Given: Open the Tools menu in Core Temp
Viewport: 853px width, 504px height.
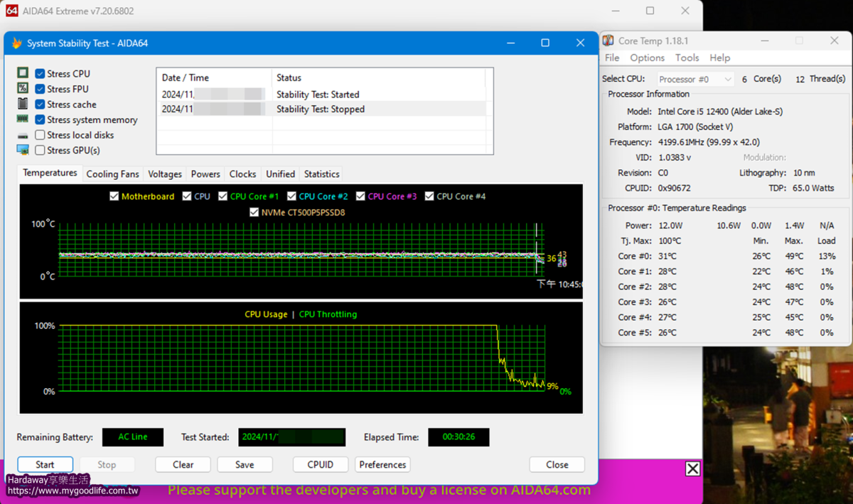Looking at the screenshot, I should click(x=687, y=58).
